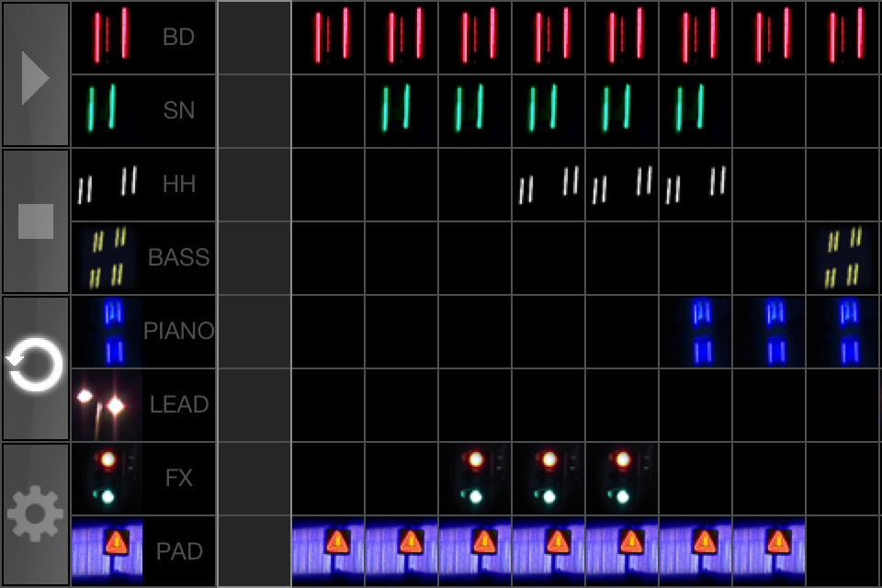Select the PAD track warning sign icon

coord(107,551)
